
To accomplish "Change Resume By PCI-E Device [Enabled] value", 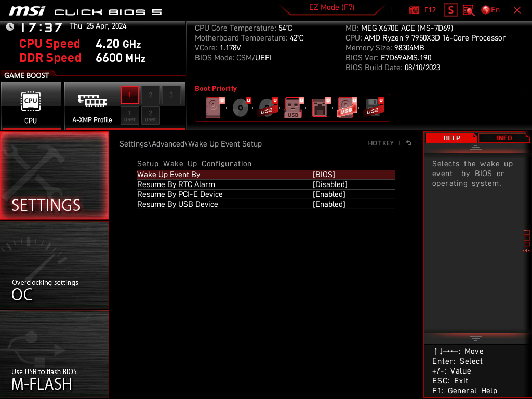I will coord(329,194).
